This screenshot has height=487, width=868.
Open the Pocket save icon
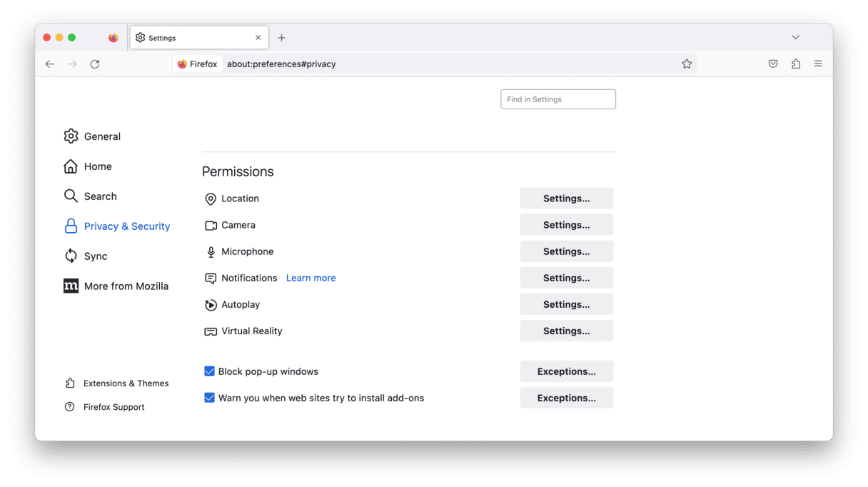(x=773, y=64)
